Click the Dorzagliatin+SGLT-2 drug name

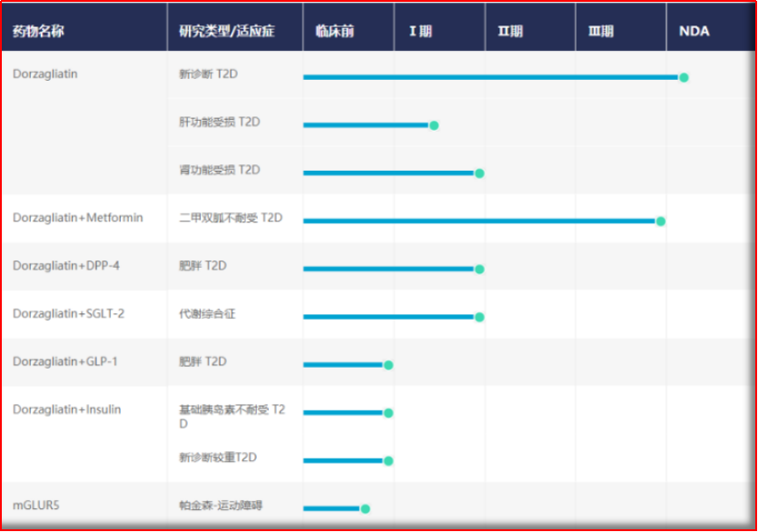click(x=69, y=314)
